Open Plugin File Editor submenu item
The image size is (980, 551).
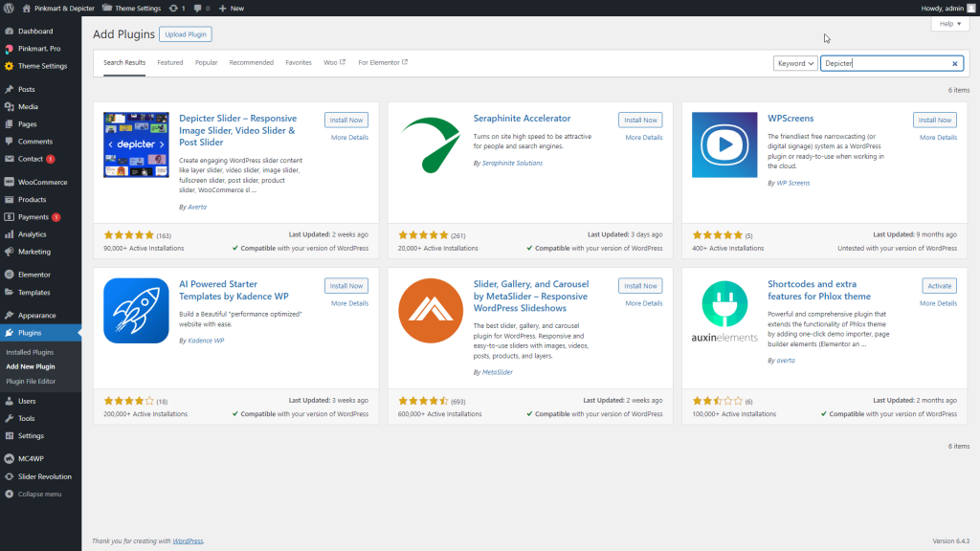pyautogui.click(x=31, y=381)
